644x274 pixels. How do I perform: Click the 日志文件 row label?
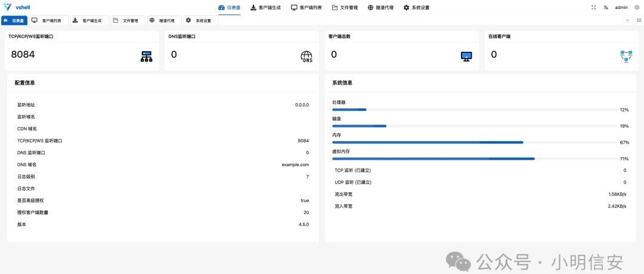pos(26,189)
